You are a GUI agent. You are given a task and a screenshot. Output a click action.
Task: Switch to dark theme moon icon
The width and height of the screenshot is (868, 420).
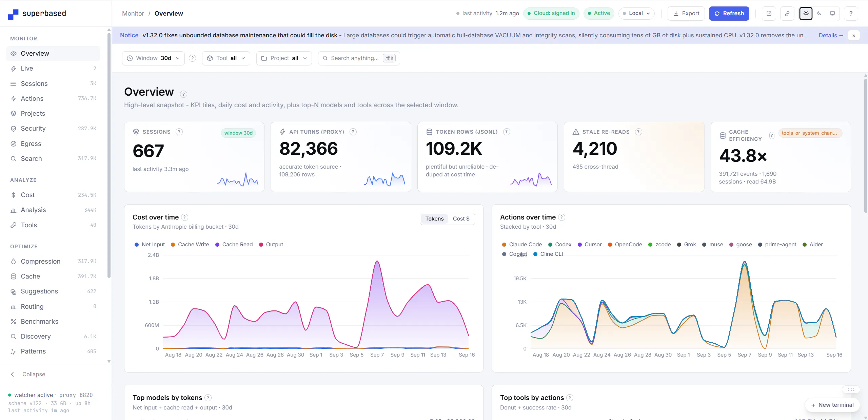click(x=819, y=14)
